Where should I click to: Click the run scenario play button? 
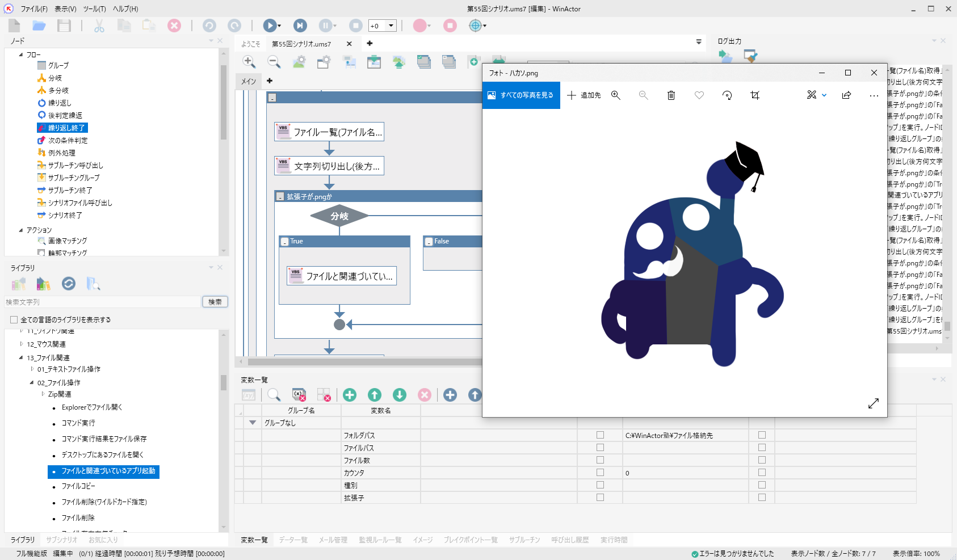tap(270, 26)
